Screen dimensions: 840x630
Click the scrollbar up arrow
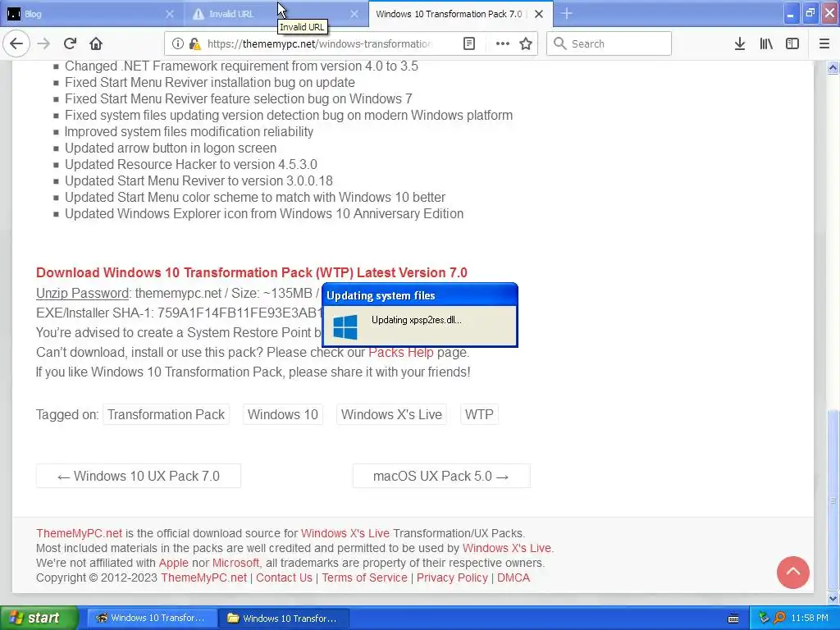833,67
